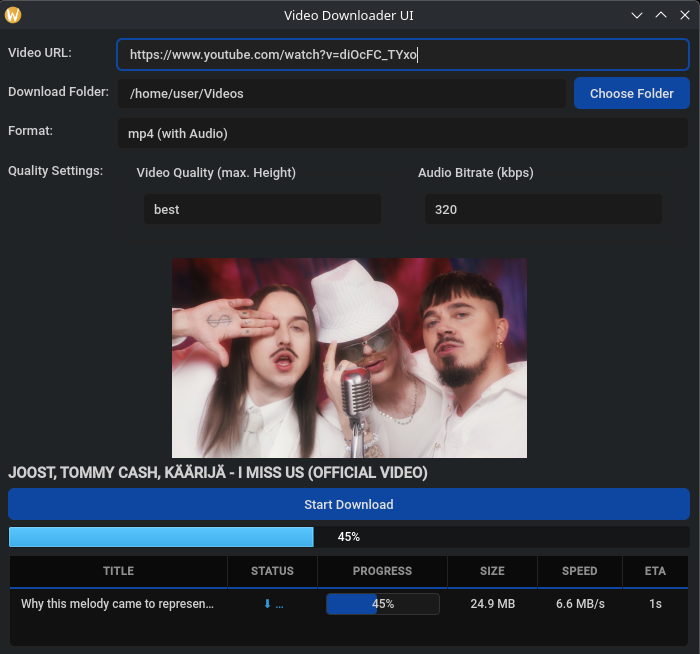Open the Format dropdown mp4 (with Audio)

coord(403,133)
